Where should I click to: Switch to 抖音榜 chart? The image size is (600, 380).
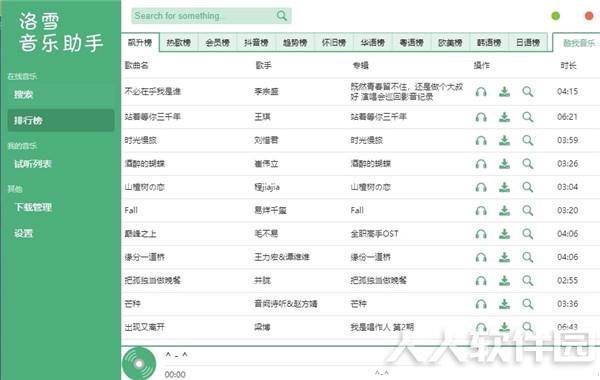click(x=256, y=42)
